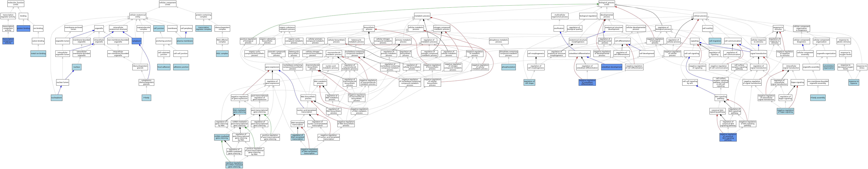The width and height of the screenshot is (868, 169).
Task: Select the 'biological_process Limd1' root node
Action: pyautogui.click(x=607, y=4)
